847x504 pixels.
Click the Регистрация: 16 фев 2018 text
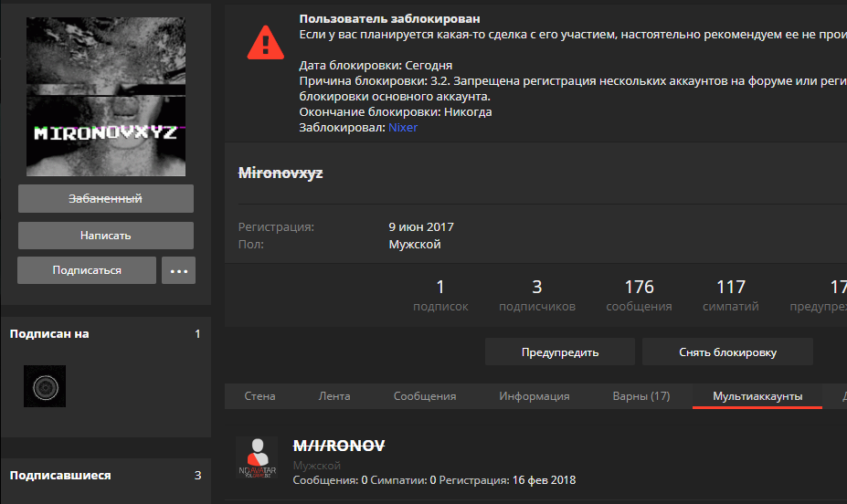coord(507,480)
